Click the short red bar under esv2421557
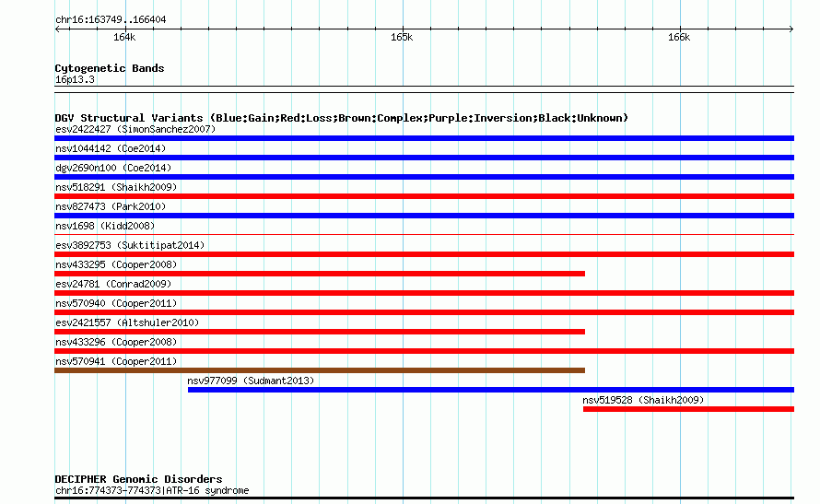The image size is (820, 504). [x=320, y=332]
